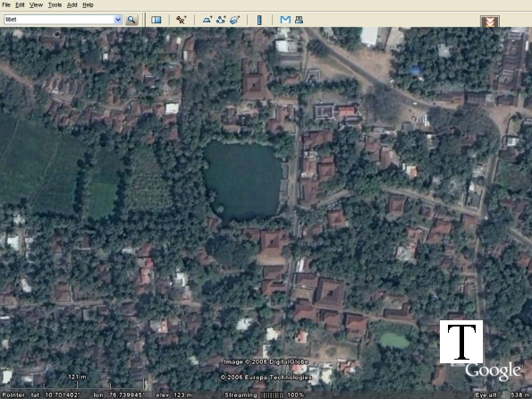Select the ruler measurement tool
Image resolution: width=532 pixels, height=399 pixels.
tap(259, 20)
